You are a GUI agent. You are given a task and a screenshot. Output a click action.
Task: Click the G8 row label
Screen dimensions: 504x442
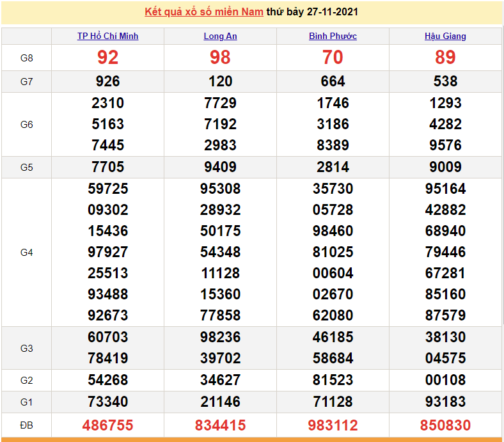click(26, 58)
